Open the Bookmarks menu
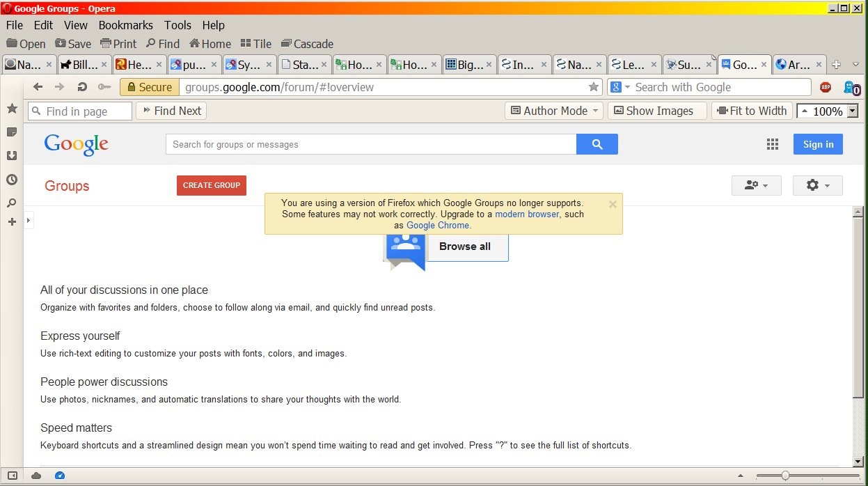The image size is (868, 486). tap(125, 25)
